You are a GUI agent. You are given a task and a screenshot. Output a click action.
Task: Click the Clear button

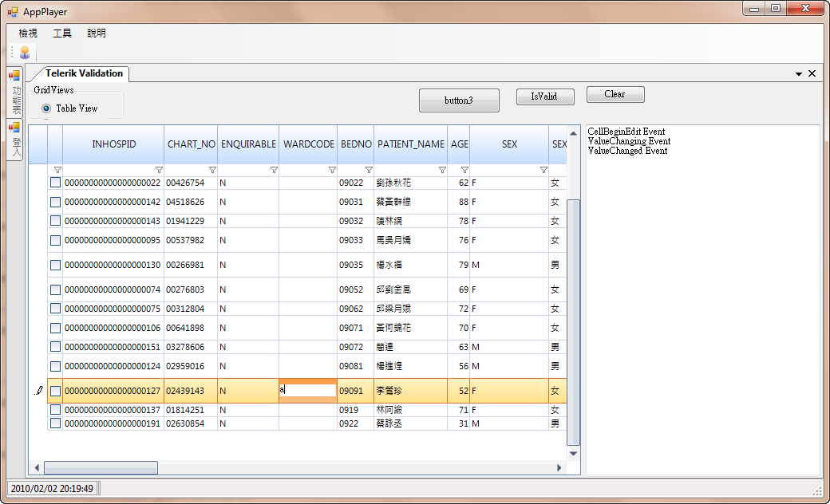(x=615, y=94)
